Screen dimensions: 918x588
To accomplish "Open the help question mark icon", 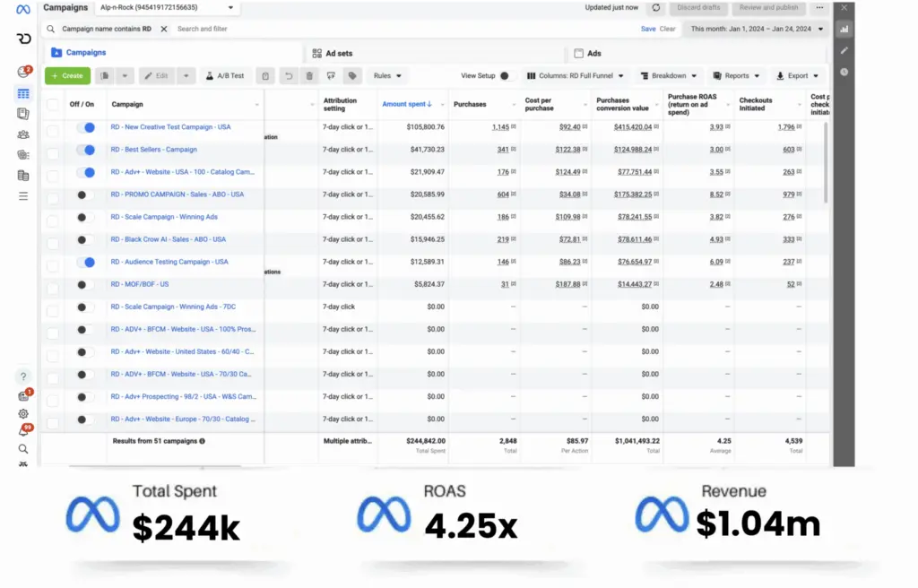I will click(x=22, y=376).
